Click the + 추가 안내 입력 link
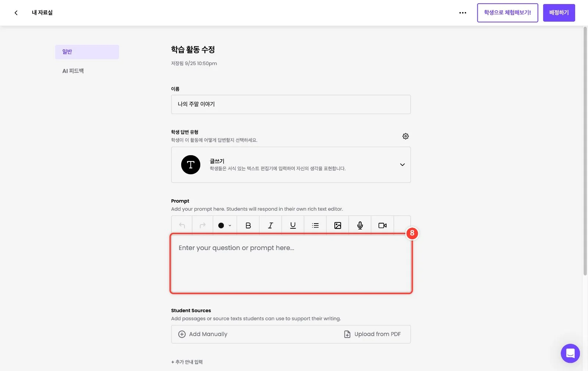 187,362
